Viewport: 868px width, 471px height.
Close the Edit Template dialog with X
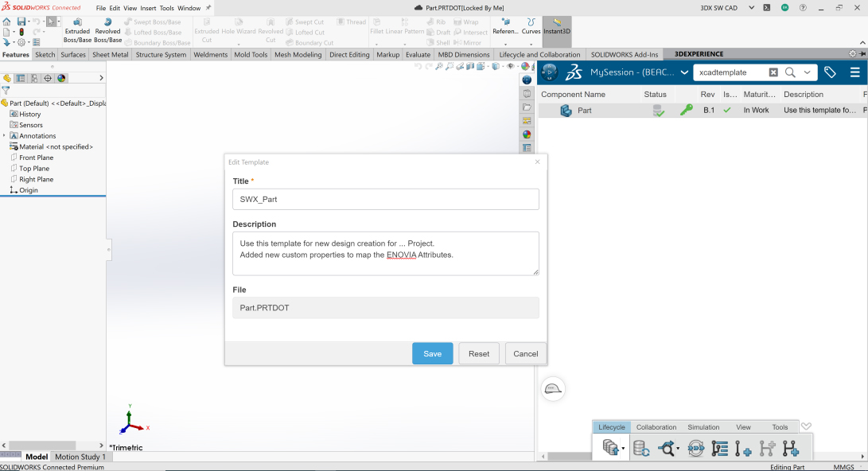(537, 162)
